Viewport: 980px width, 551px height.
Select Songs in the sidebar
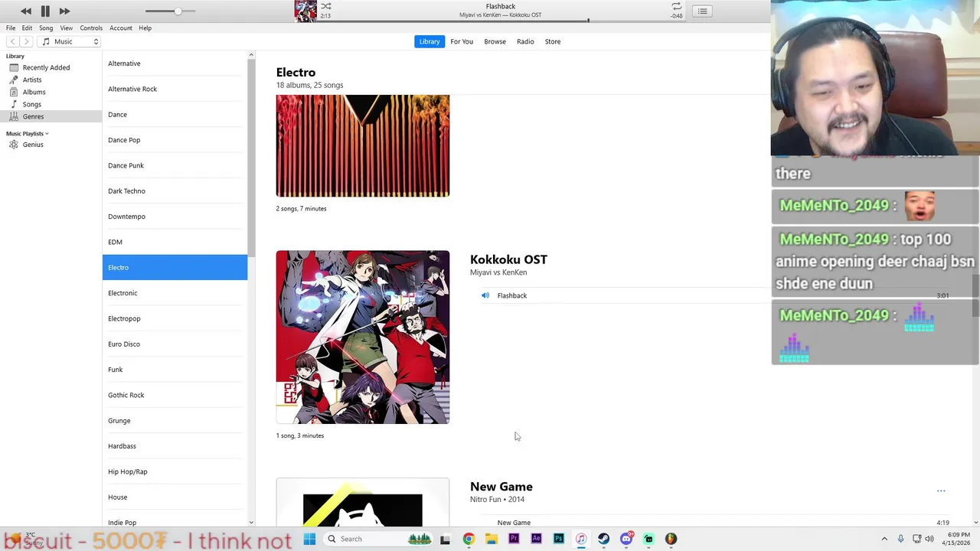pyautogui.click(x=51, y=104)
